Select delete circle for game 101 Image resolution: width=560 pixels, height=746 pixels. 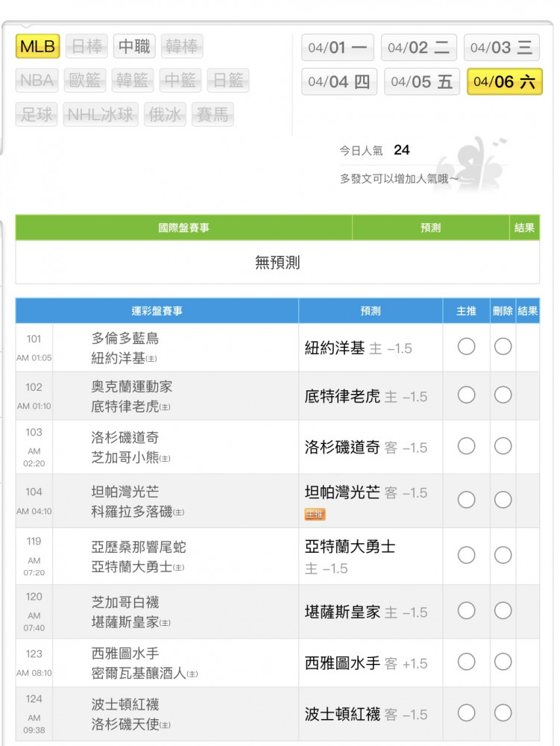coord(503,347)
